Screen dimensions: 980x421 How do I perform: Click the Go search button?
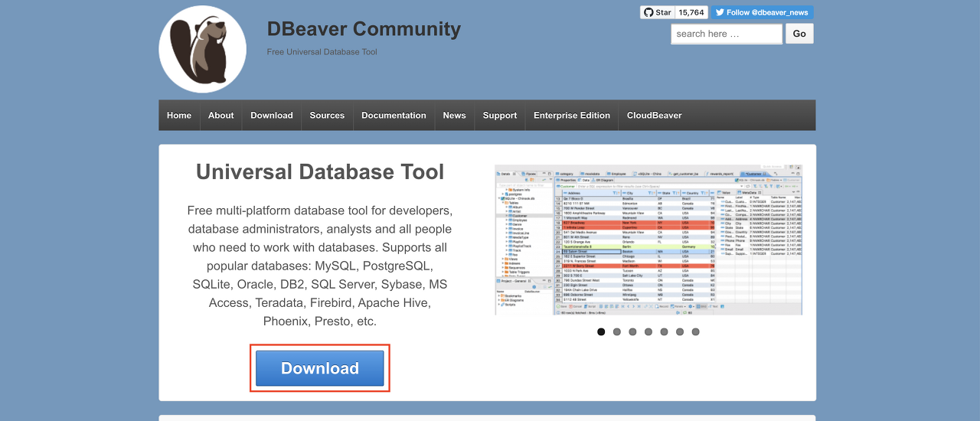coord(799,34)
